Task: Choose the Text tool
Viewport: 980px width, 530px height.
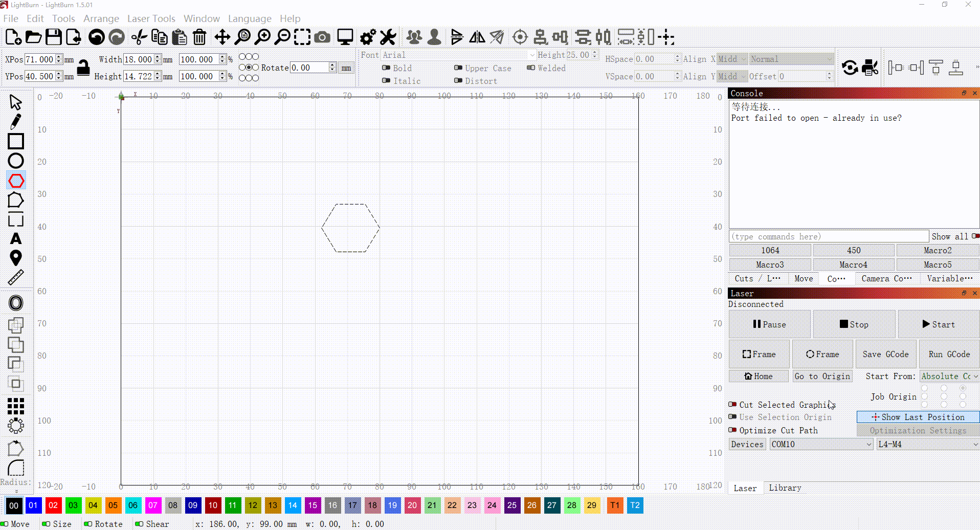Action: (x=16, y=239)
